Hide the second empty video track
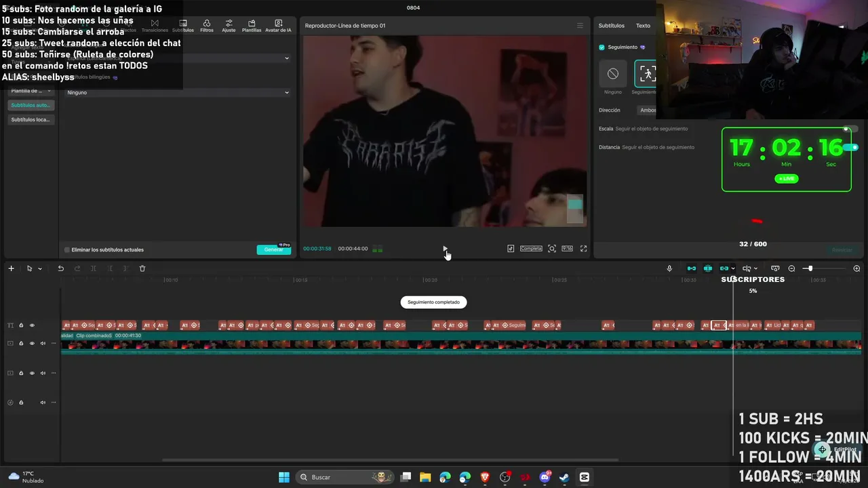 coord(32,373)
